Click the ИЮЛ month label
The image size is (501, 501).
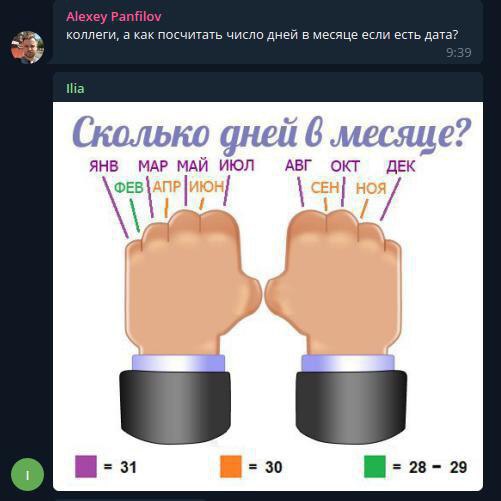coord(237,165)
